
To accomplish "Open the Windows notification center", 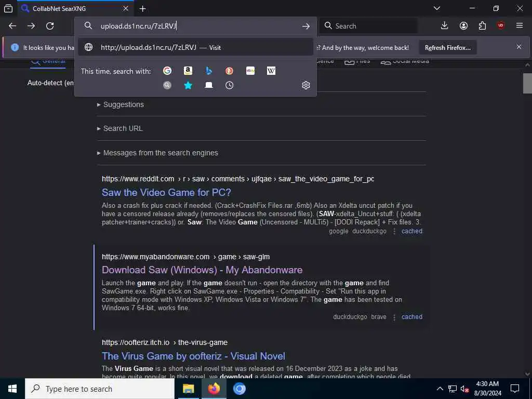I will click(515, 389).
